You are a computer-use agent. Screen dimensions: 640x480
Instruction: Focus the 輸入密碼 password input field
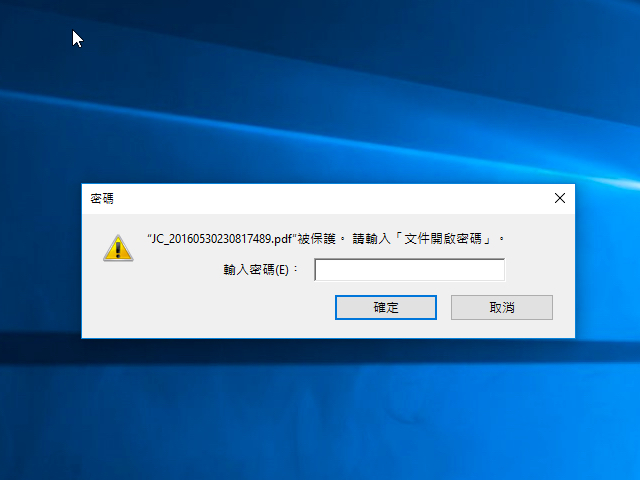[x=409, y=269]
